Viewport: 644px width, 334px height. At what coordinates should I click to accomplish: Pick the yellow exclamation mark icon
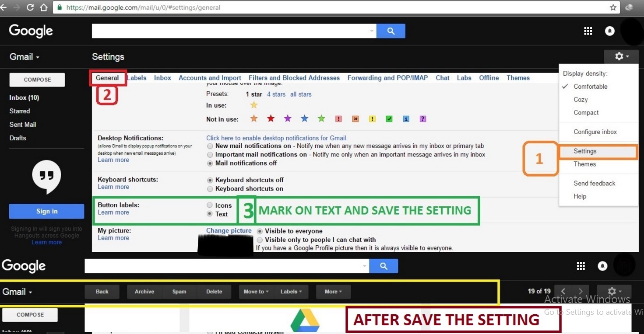[x=372, y=119]
